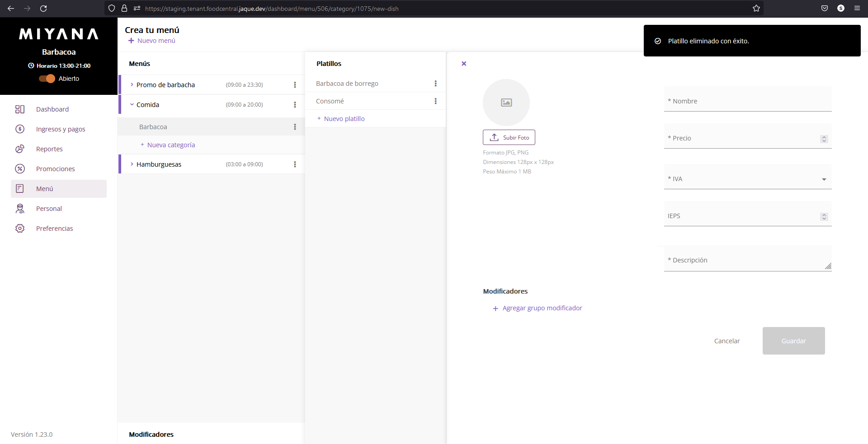Screen dimensions: 868x444
Task: Click the Promociones percent icon
Action: click(20, 169)
